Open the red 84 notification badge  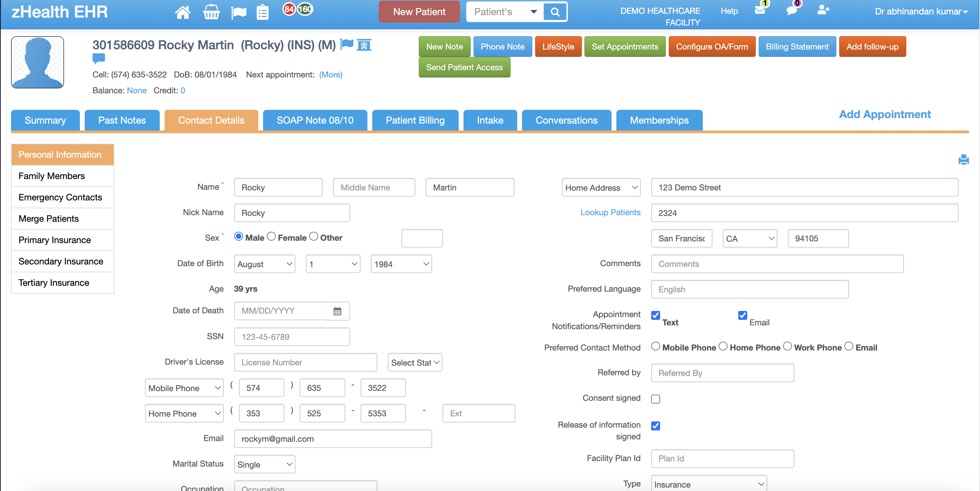point(289,9)
